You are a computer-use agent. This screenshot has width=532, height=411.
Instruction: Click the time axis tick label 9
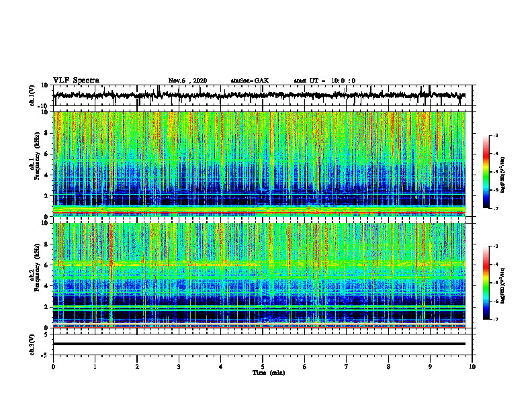430,367
